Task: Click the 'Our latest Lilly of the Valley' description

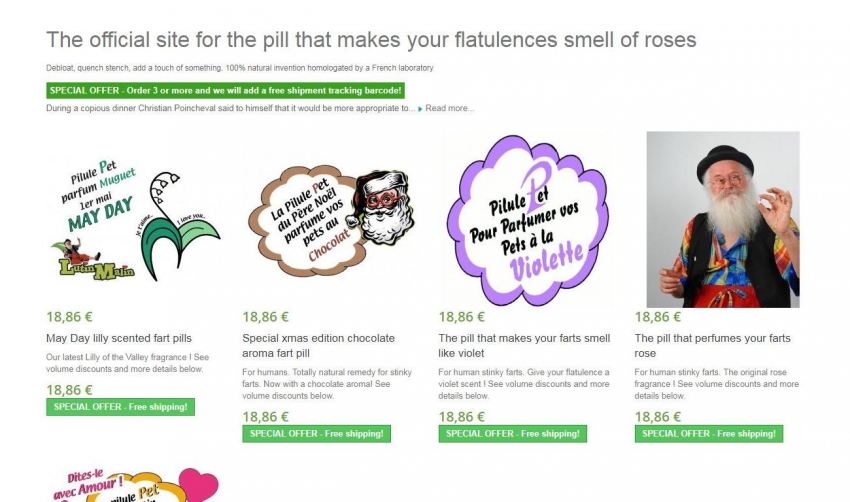Action: 127,363
